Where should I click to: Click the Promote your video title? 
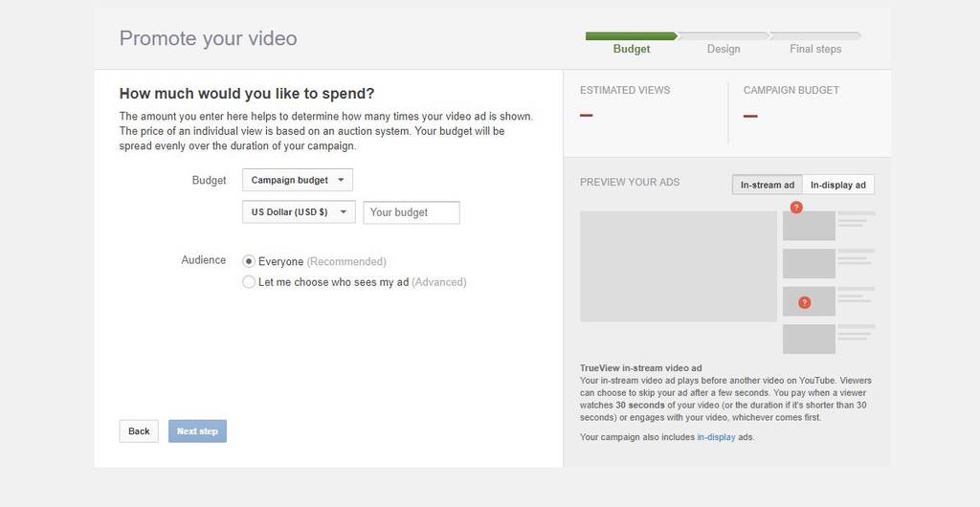pos(208,38)
